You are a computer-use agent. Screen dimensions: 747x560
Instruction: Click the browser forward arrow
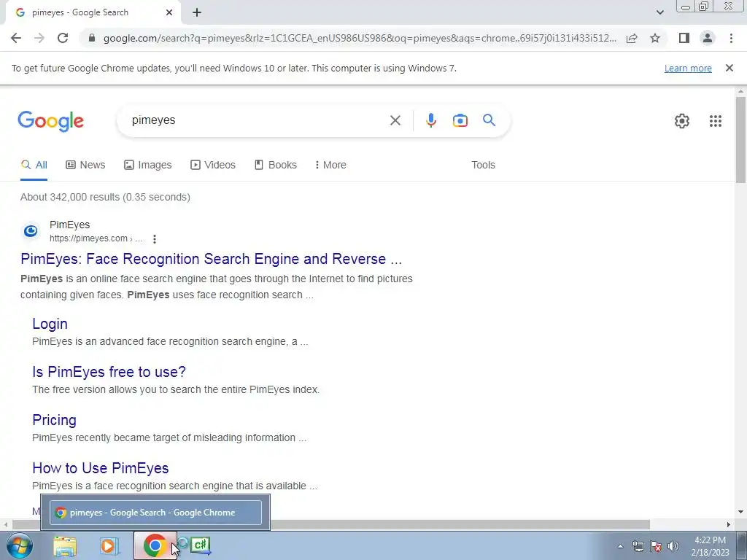[39, 38]
